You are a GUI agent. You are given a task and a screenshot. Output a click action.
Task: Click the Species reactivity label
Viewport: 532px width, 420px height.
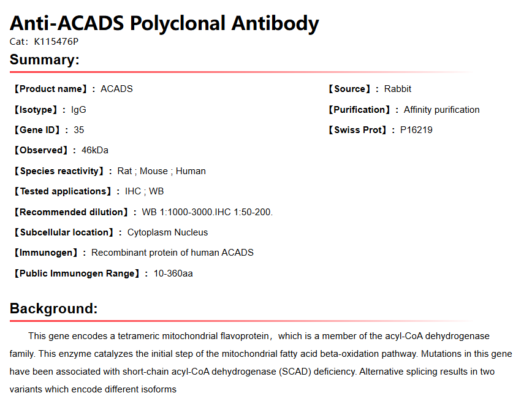coord(61,171)
